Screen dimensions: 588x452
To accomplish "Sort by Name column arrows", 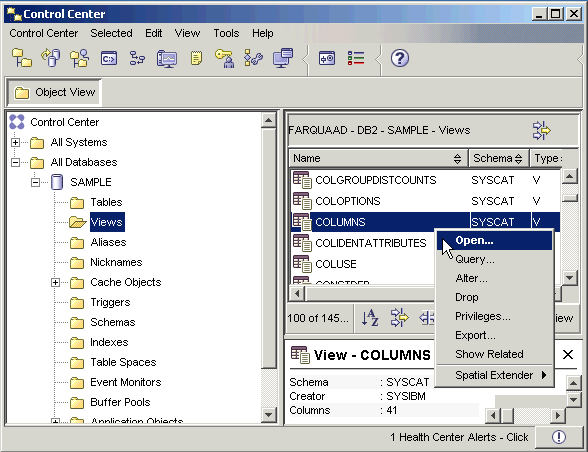I will 457,159.
